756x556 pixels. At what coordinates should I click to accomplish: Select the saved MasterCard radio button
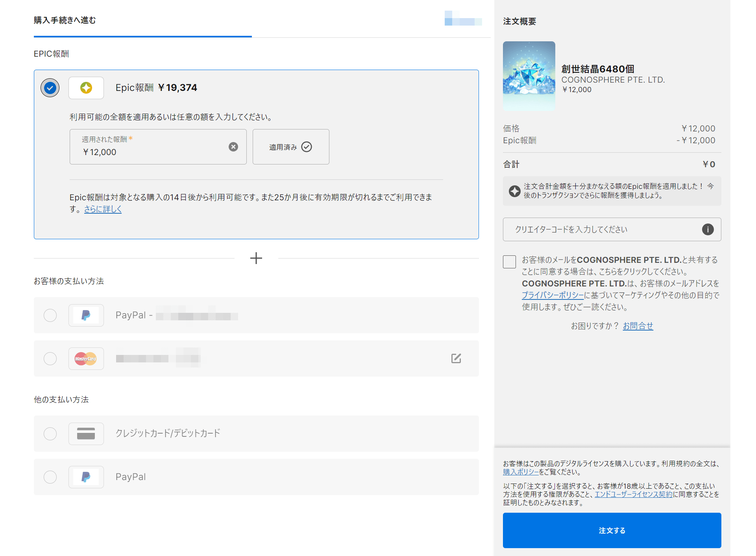click(x=50, y=358)
